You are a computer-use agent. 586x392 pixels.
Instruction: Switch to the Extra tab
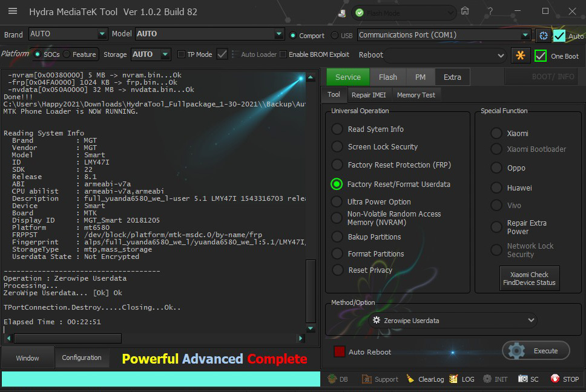(452, 77)
